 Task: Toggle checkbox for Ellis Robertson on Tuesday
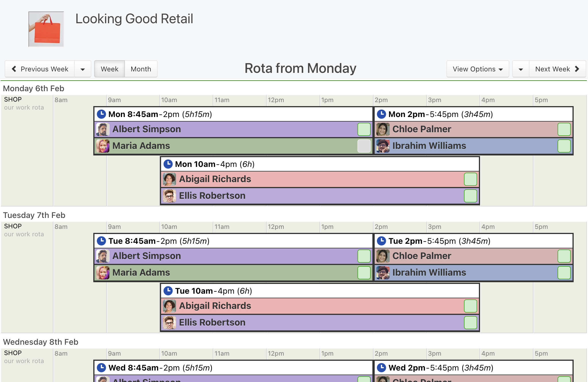(x=470, y=323)
